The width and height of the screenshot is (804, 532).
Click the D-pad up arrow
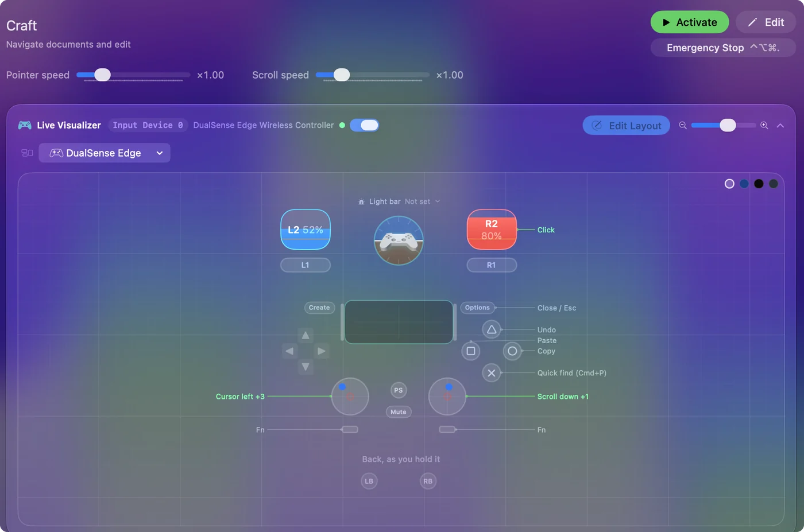306,335
